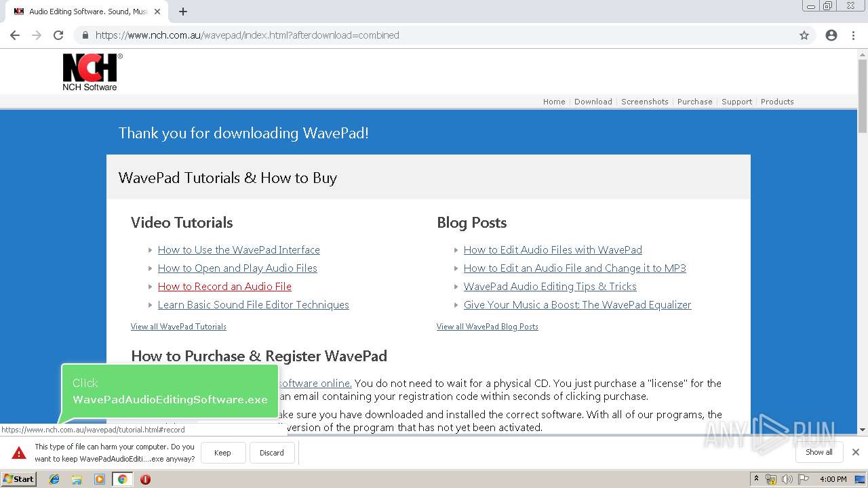The image size is (868, 488).
Task: Click the NCH Software logo
Action: pos(92,72)
